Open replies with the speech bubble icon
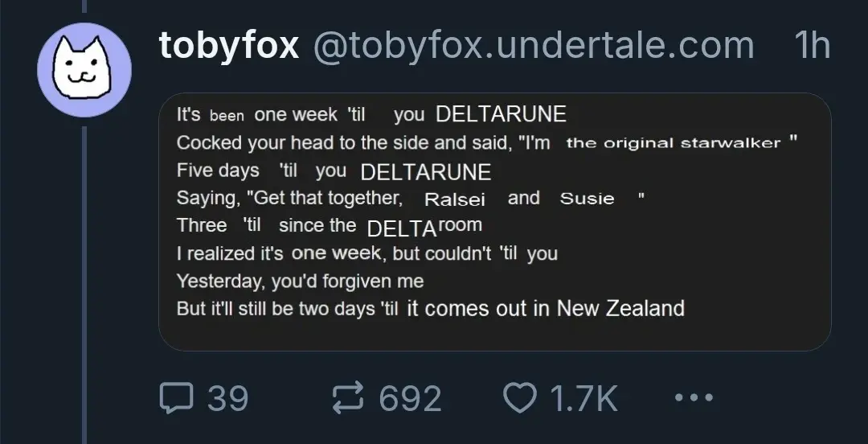This screenshot has width=868, height=444. [177, 398]
